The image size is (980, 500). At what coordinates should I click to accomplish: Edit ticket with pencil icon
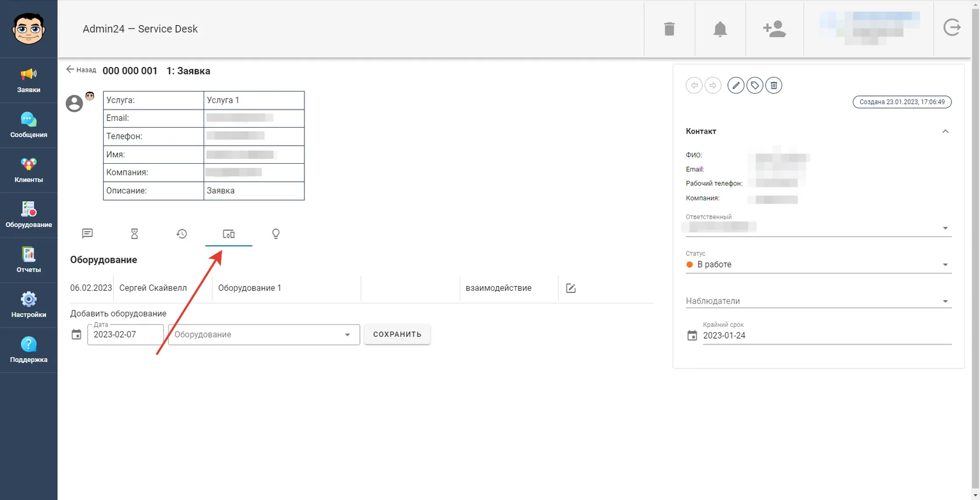click(x=736, y=85)
